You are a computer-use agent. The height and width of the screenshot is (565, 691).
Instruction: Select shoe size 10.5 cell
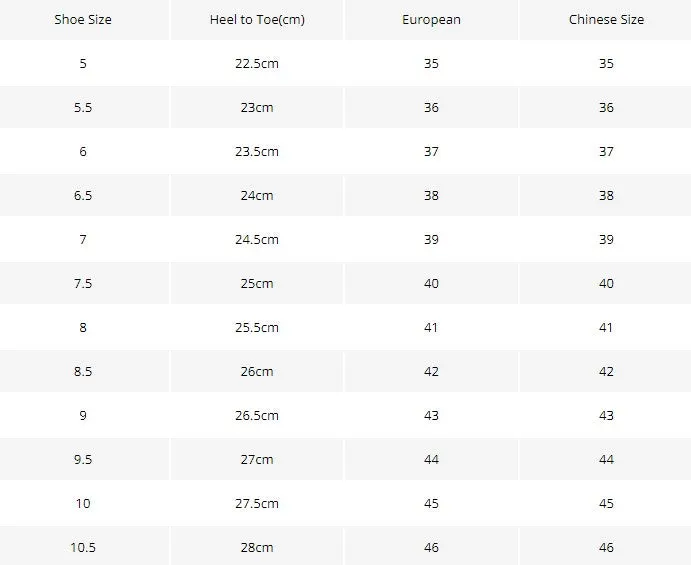click(83, 547)
